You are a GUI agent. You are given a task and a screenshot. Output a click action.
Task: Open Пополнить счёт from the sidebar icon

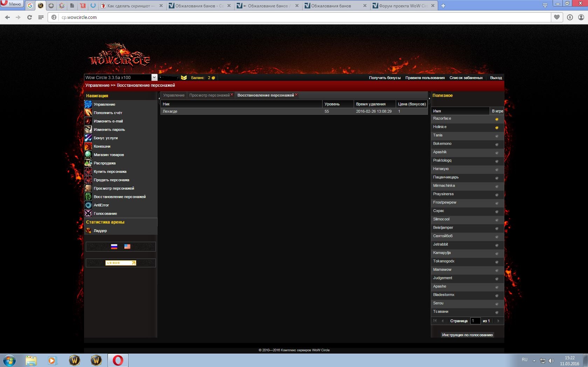pos(88,113)
